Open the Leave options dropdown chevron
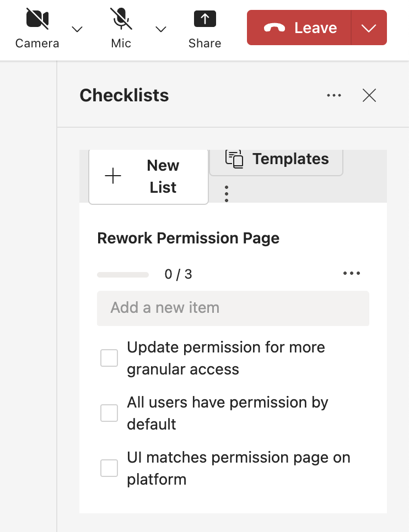 coord(369,28)
